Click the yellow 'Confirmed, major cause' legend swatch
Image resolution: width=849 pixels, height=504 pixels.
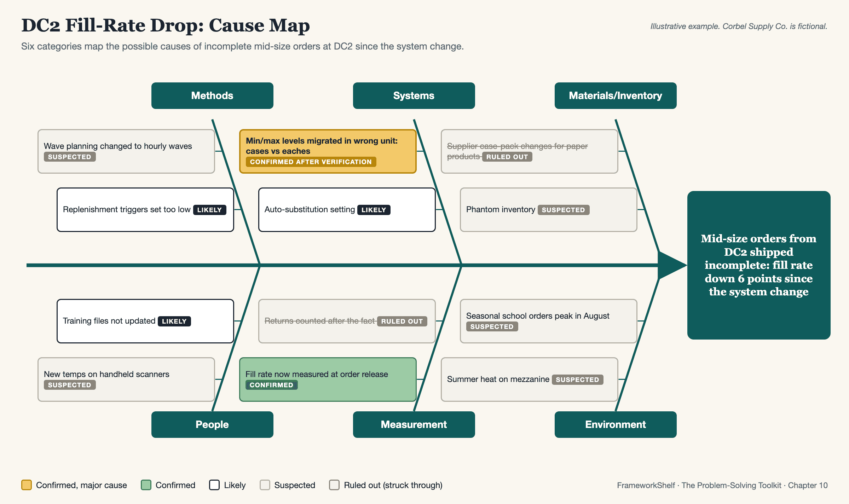[27, 485]
